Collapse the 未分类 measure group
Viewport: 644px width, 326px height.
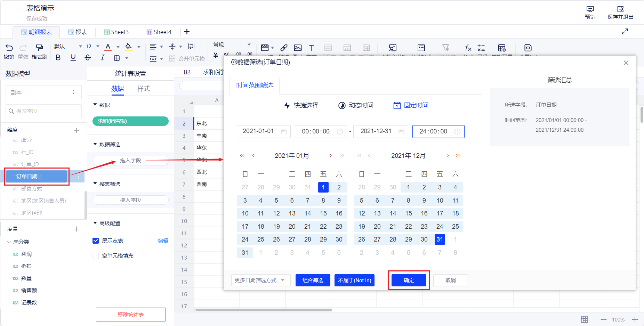[x=9, y=242]
